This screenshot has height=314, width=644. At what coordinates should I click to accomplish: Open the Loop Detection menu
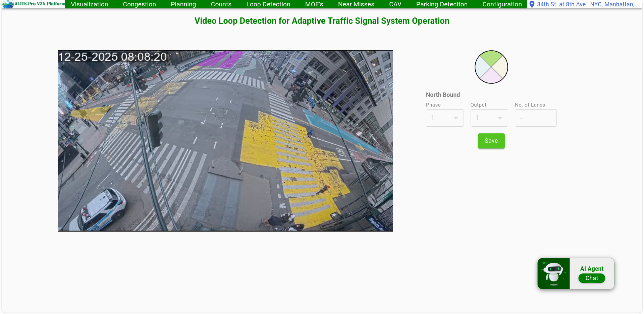coord(268,4)
